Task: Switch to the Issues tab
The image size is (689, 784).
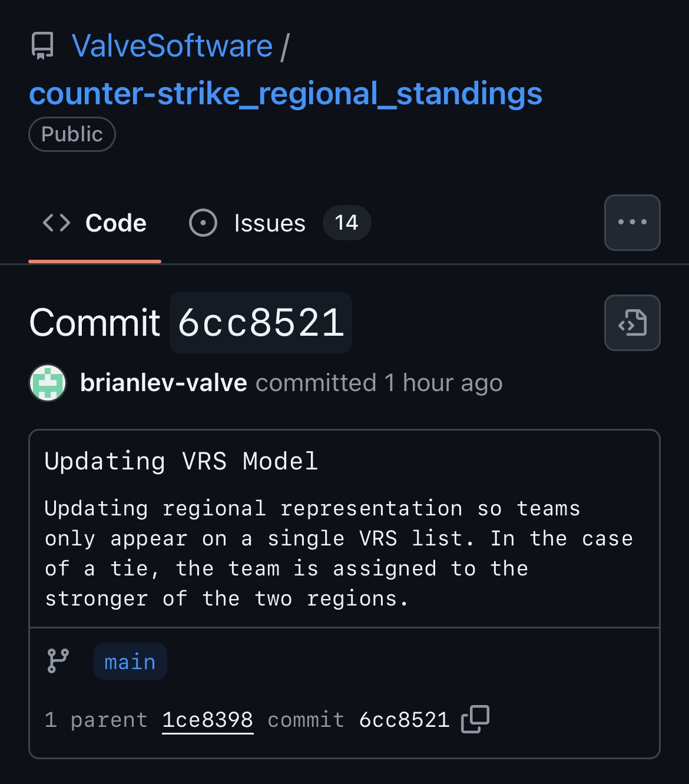Action: (x=280, y=223)
